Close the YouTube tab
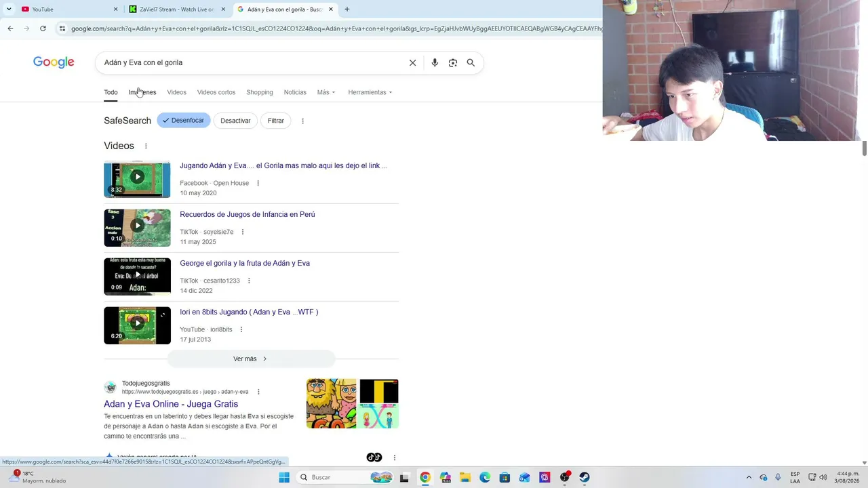 [115, 9]
